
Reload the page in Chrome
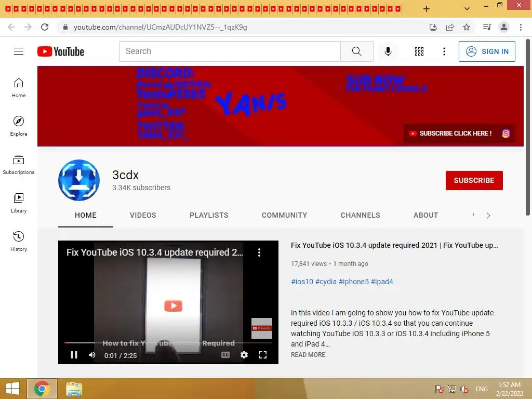coord(45,27)
